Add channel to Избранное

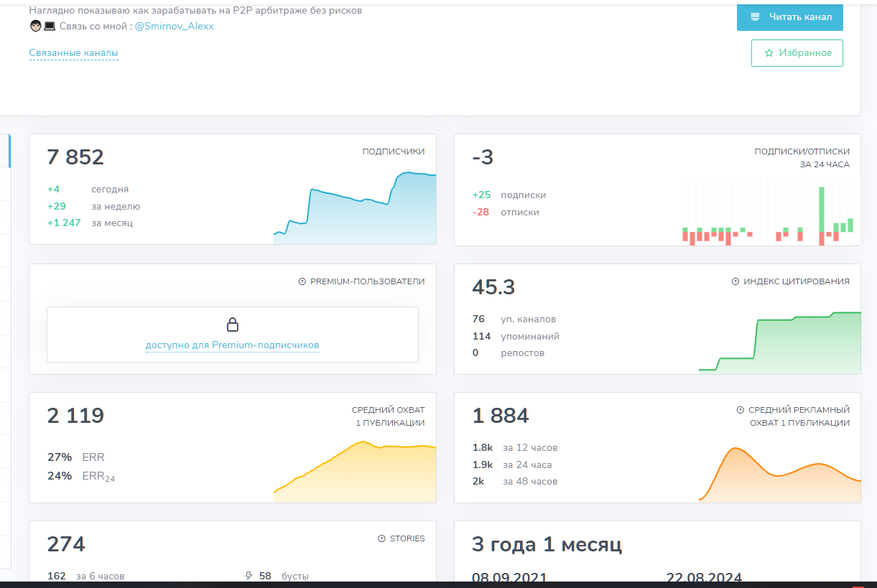coord(797,53)
